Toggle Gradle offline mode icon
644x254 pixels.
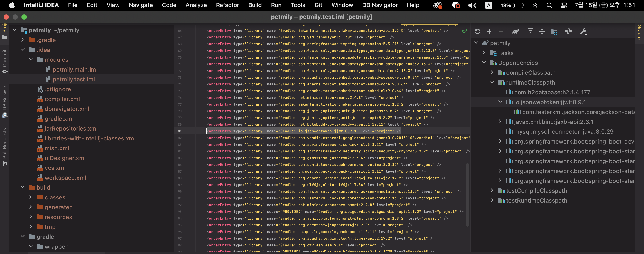(568, 32)
